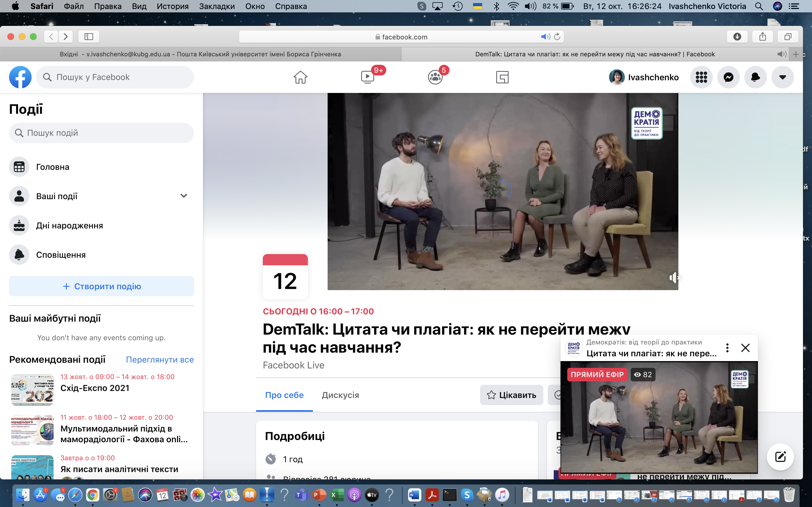Close the floating live video player

pos(745,348)
